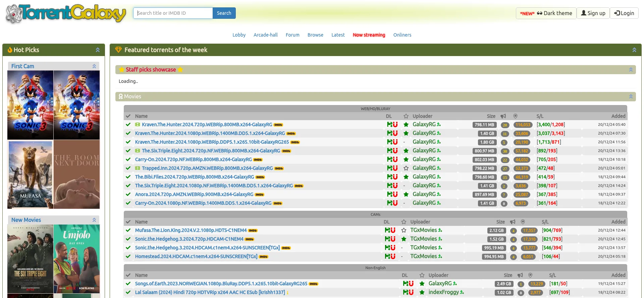Click green verified checkmark on Carry-On 1080p row

pos(128,203)
